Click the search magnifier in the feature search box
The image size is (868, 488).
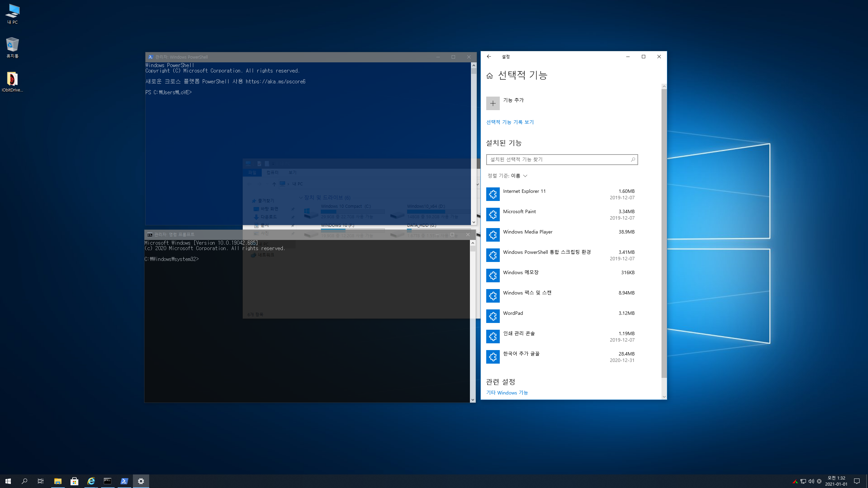[x=633, y=160]
